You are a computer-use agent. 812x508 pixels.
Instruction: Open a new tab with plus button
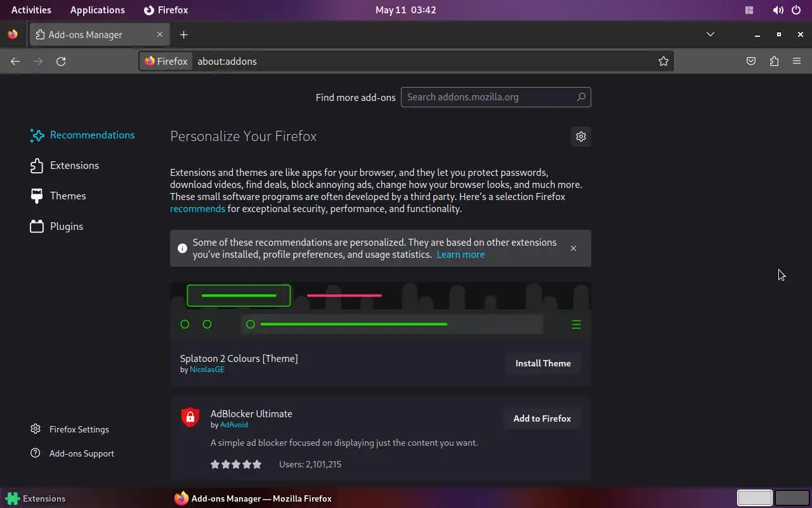point(183,34)
